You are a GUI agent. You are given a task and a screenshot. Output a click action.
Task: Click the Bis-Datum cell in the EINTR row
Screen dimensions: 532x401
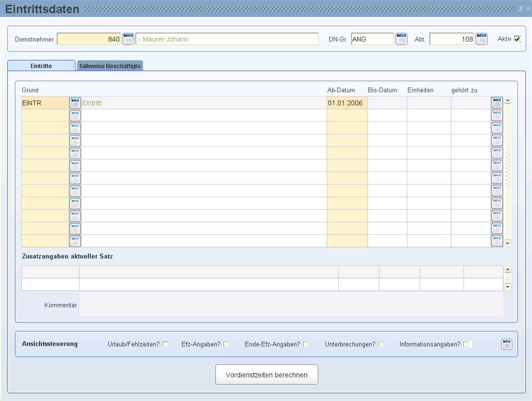coord(387,103)
